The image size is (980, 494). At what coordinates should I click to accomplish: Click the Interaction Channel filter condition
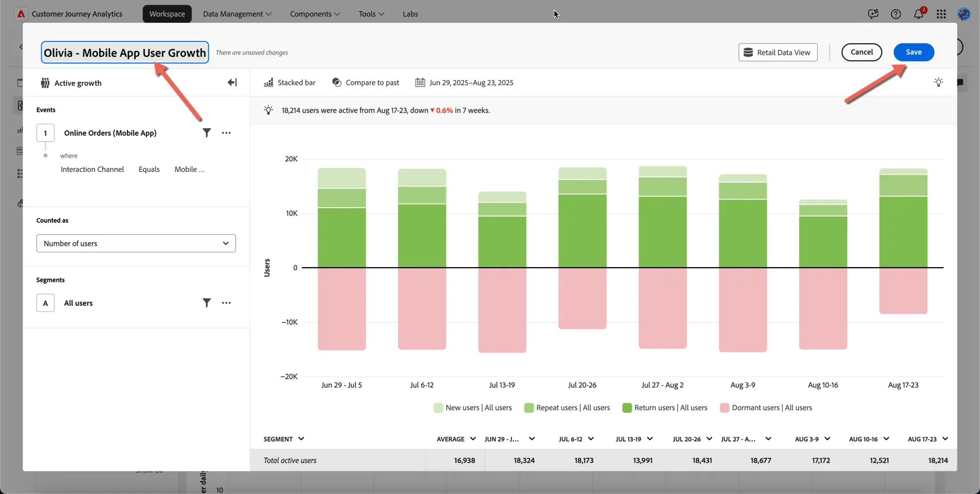pos(92,170)
